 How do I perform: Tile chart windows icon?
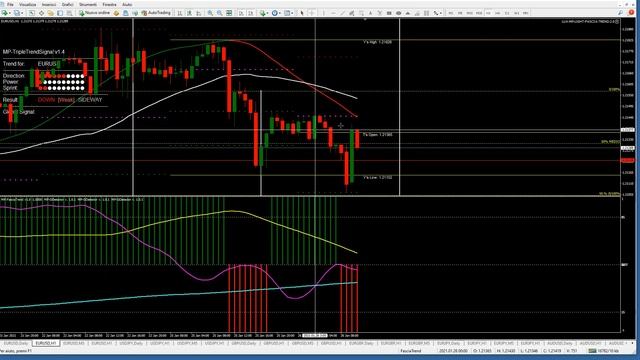point(229,13)
